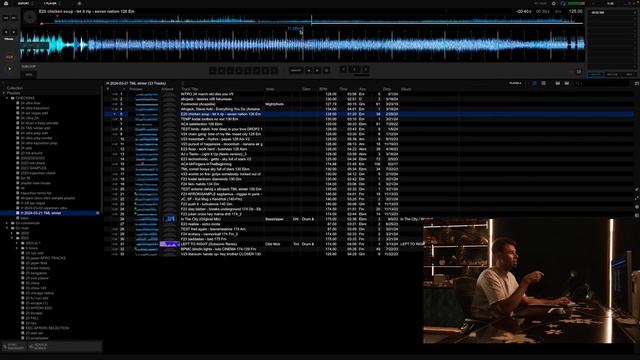Viewport: 640px width, 360px height.
Task: Click the first list-view icon beside PLAYER 4
Action: tap(535, 83)
